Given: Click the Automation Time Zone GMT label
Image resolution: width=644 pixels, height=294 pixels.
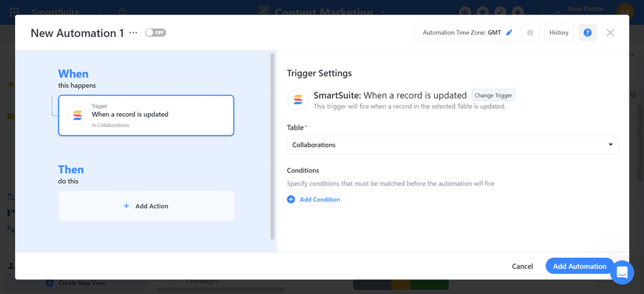Looking at the screenshot, I should [x=462, y=32].
